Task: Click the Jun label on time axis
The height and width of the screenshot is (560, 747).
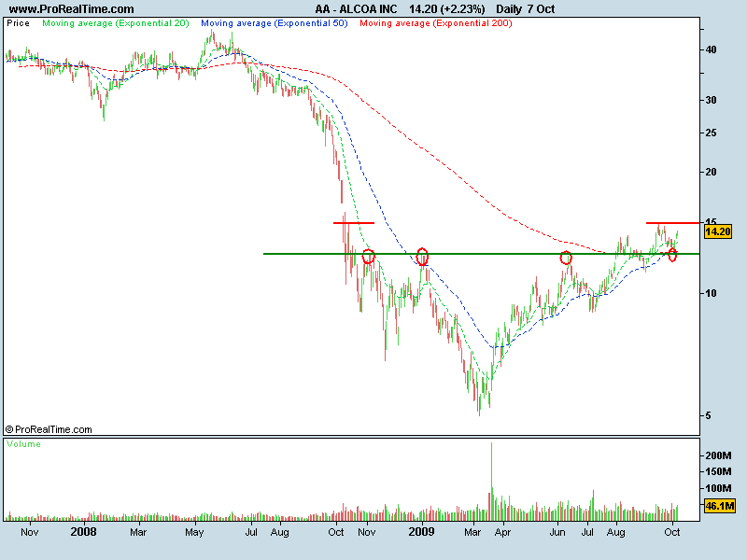Action: [x=557, y=532]
